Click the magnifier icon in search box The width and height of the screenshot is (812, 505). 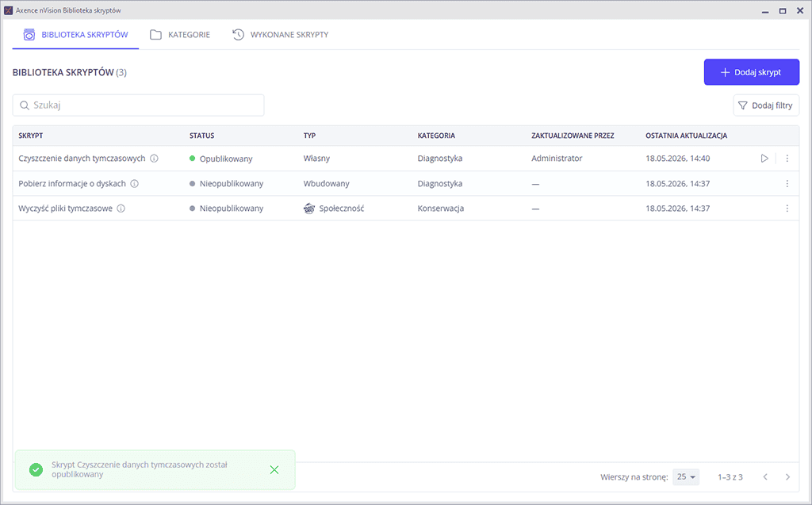point(25,105)
